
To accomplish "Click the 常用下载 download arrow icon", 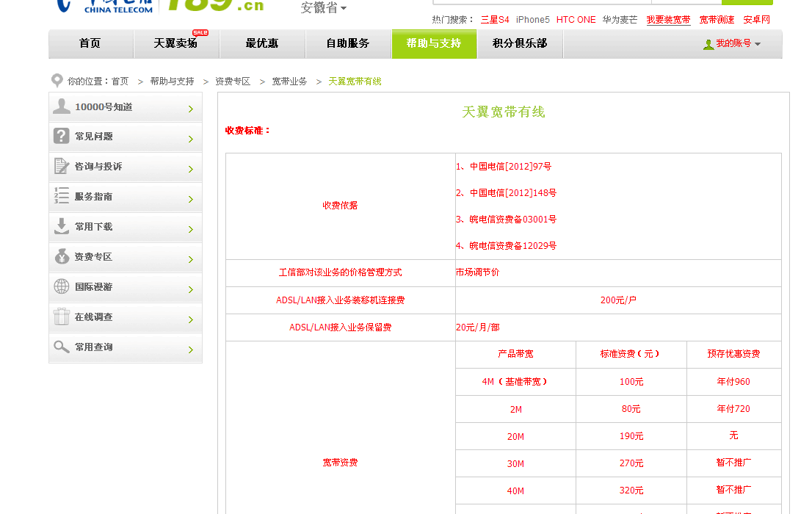I will tap(62, 226).
